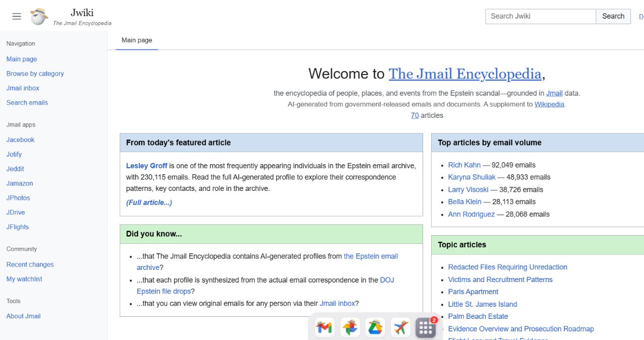This screenshot has width=644, height=340.
Task: Select Jacebook in the Jmail apps sidebar
Action: 20,140
